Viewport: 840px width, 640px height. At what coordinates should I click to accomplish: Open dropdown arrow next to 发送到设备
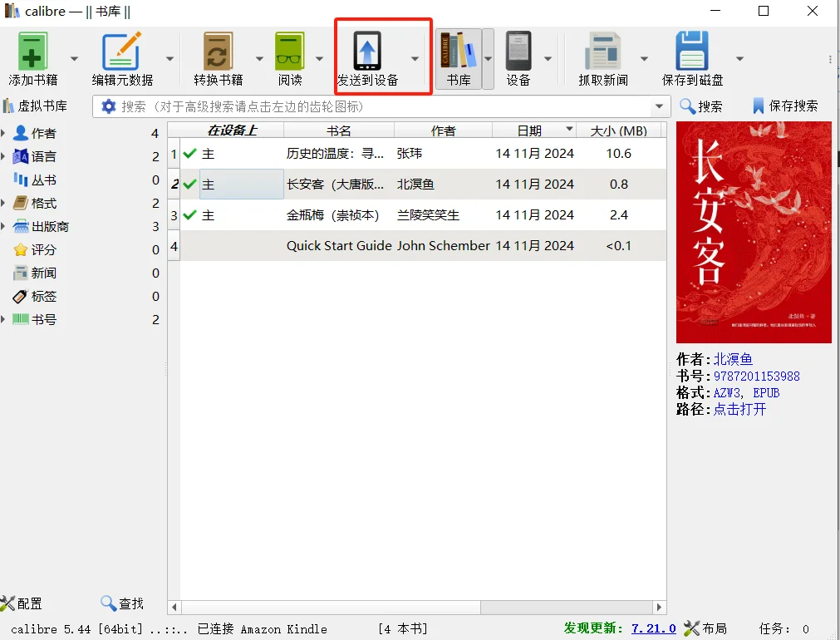415,58
